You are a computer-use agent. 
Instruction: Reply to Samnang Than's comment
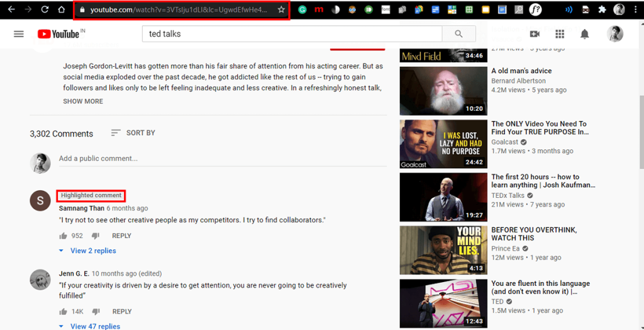tap(121, 236)
